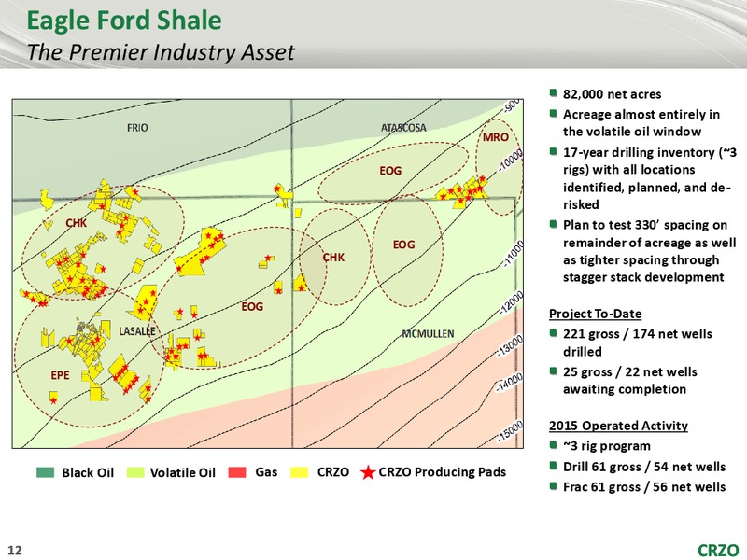This screenshot has height=560, width=747.
Task: Select '2015 Operated Activity' heading
Action: pyautogui.click(x=618, y=426)
